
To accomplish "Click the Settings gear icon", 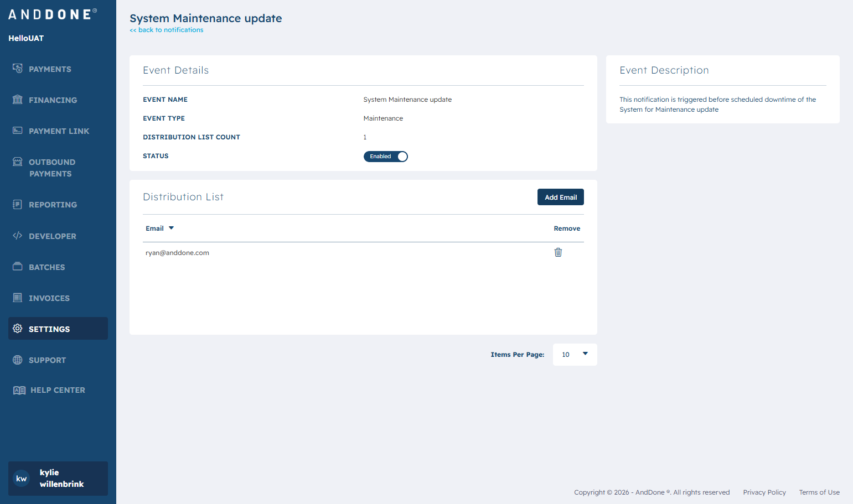I will (18, 329).
